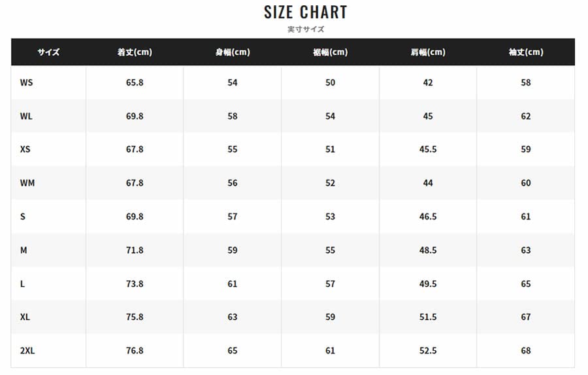This screenshot has width=588, height=375.
Task: Click the 肩幅(cm) column header
Action: [428, 52]
